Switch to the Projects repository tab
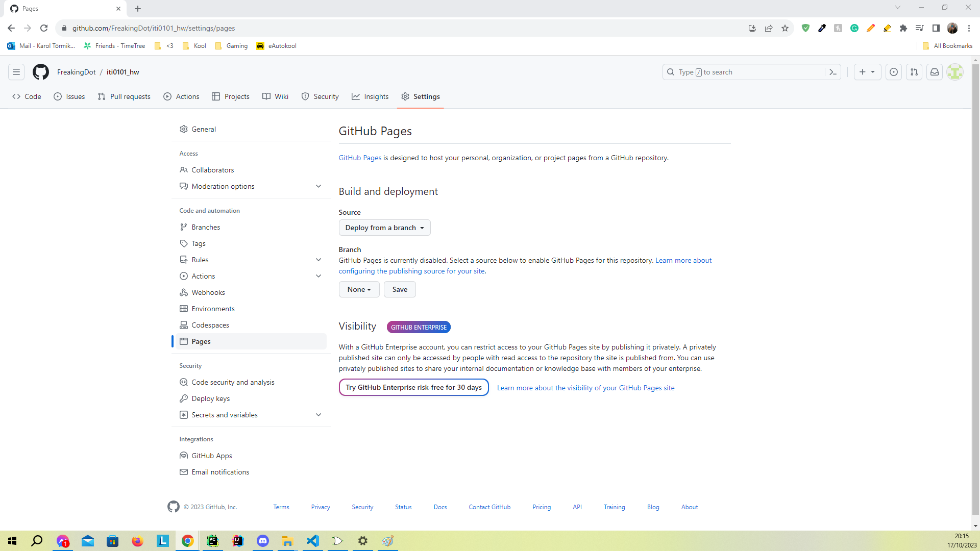Image resolution: width=980 pixels, height=551 pixels. 231,96
